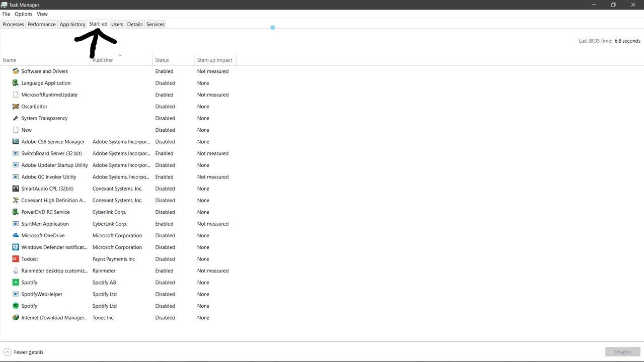The width and height of the screenshot is (644, 362).
Task: Open the Services tab
Action: pyautogui.click(x=155, y=24)
